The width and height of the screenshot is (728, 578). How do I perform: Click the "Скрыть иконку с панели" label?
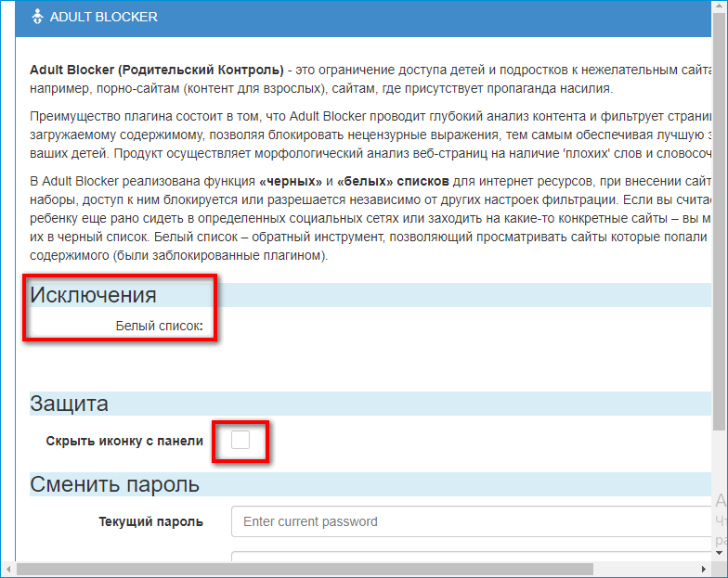click(124, 441)
